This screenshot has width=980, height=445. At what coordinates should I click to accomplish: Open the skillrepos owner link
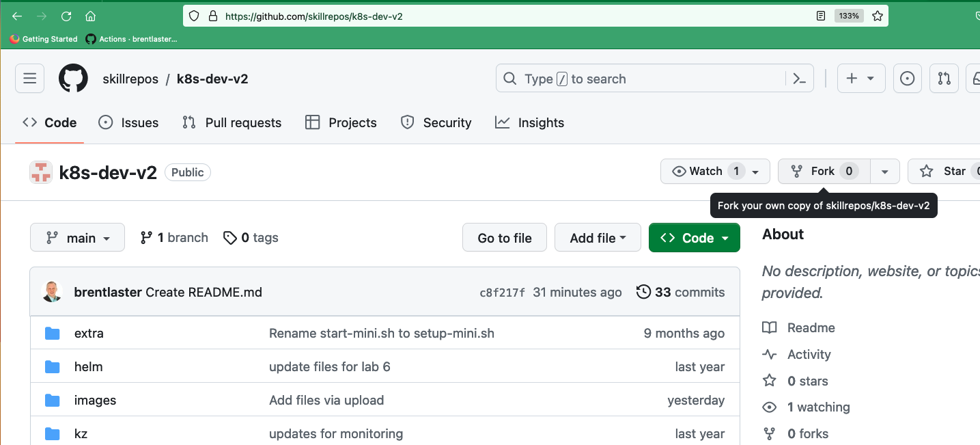pos(130,79)
